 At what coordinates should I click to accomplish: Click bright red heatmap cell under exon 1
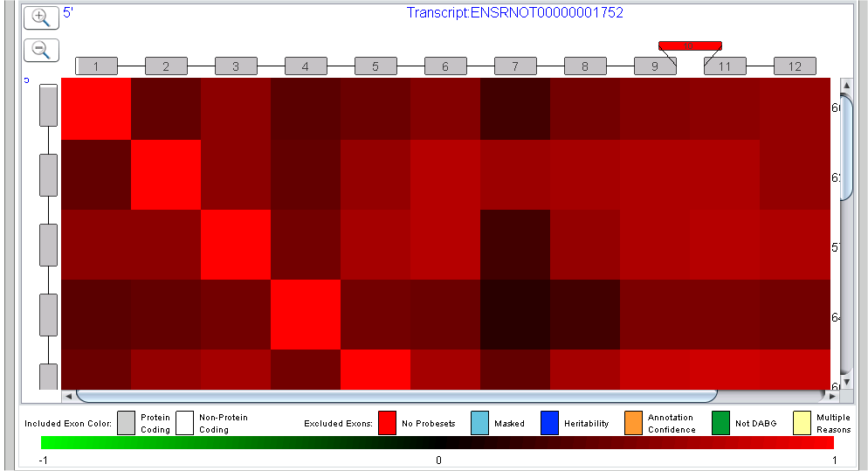[96, 108]
